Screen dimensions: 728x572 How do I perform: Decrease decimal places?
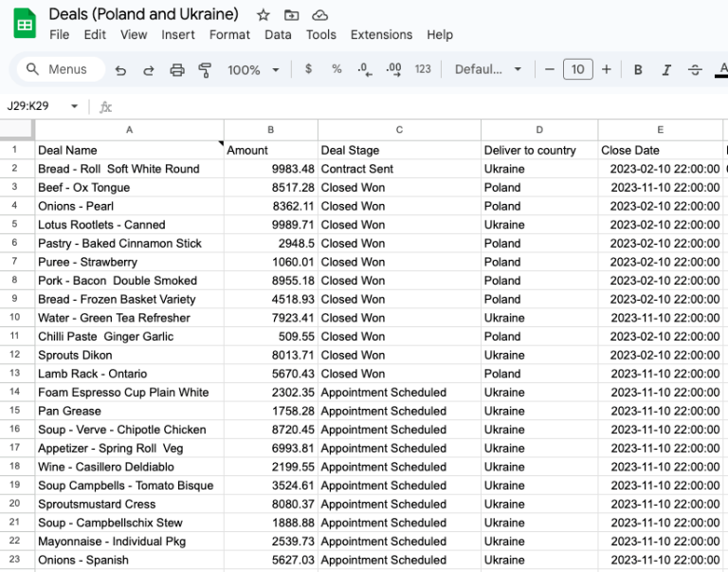click(x=364, y=69)
